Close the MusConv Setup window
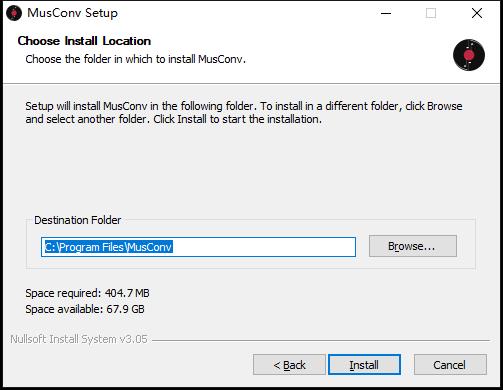 (x=477, y=13)
